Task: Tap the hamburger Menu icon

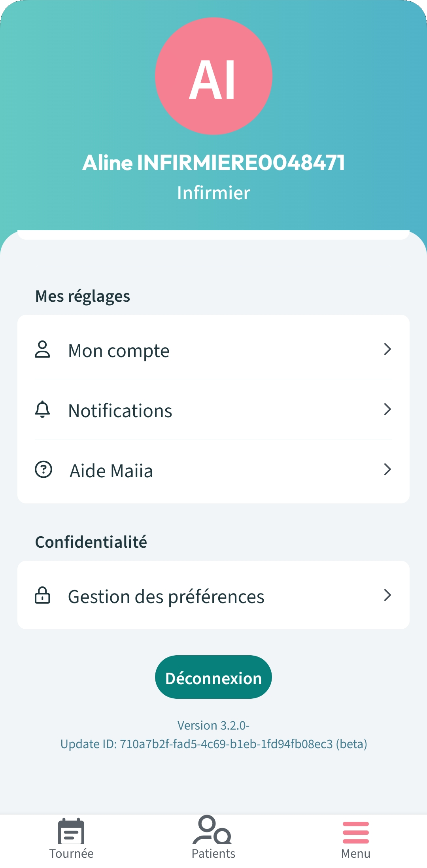Action: click(356, 832)
